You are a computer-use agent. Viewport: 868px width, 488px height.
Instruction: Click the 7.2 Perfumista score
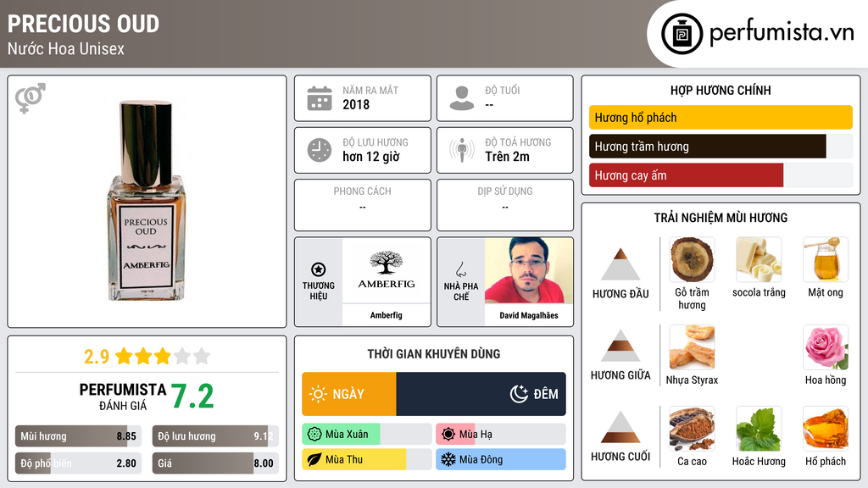point(192,396)
